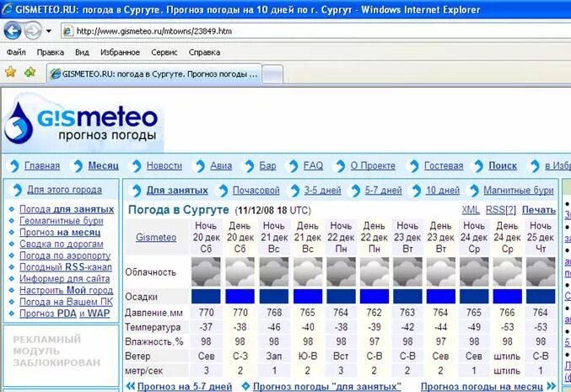
Task: Select the Для занятых forecast tab
Action: click(177, 191)
